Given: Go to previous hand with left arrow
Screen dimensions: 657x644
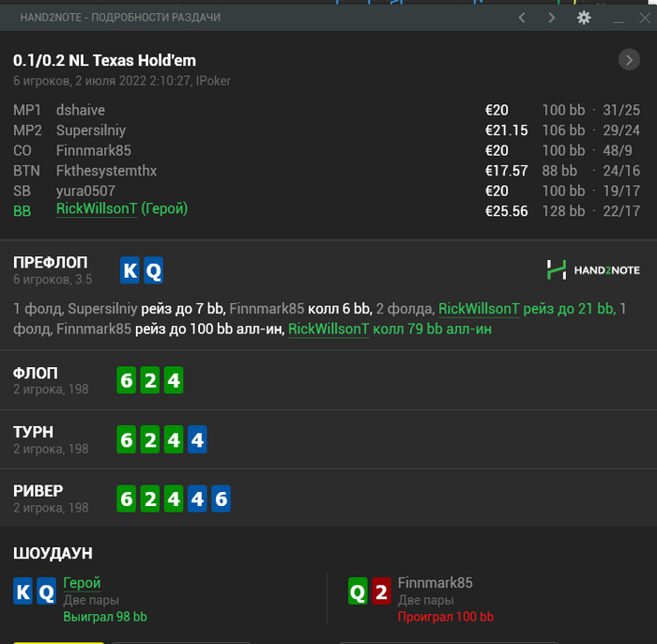Looking at the screenshot, I should [x=522, y=18].
